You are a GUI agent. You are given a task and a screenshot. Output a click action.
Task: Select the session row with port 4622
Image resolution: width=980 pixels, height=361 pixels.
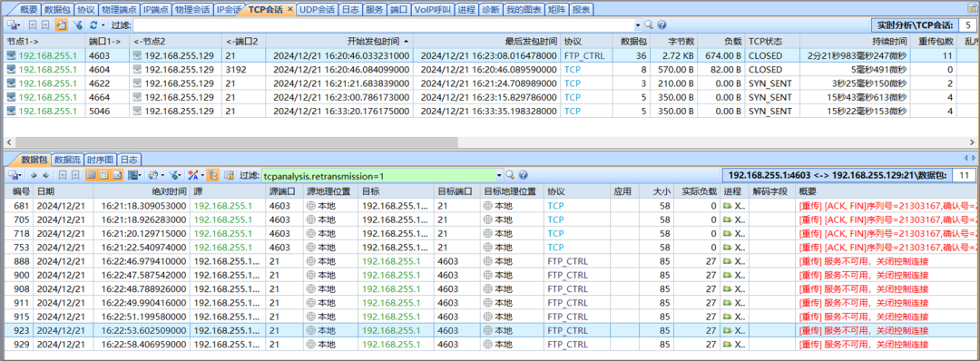pyautogui.click(x=490, y=83)
